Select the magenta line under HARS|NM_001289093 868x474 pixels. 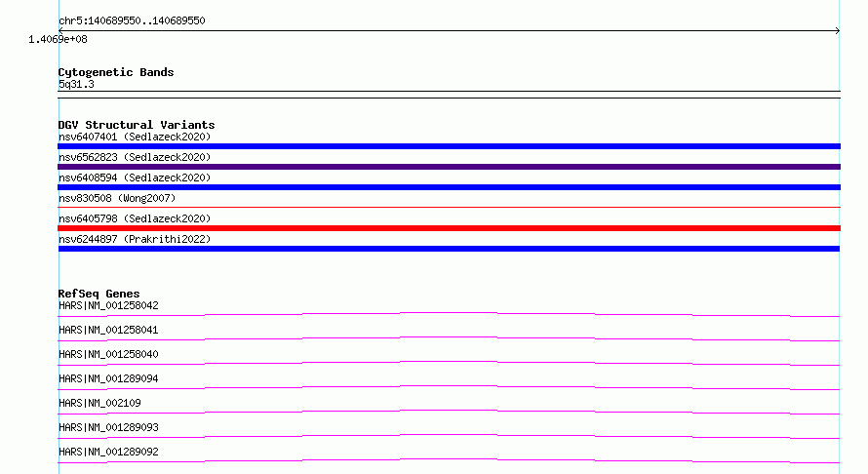click(x=449, y=436)
